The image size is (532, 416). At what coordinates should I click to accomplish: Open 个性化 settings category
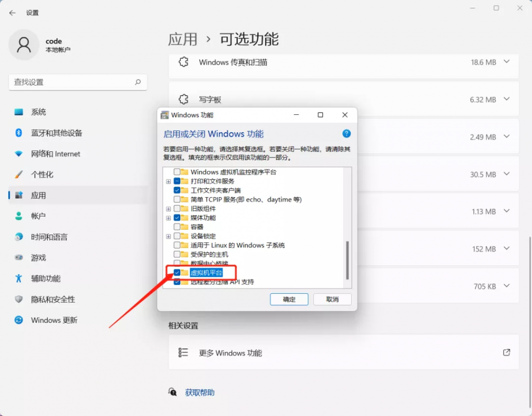click(x=78, y=175)
